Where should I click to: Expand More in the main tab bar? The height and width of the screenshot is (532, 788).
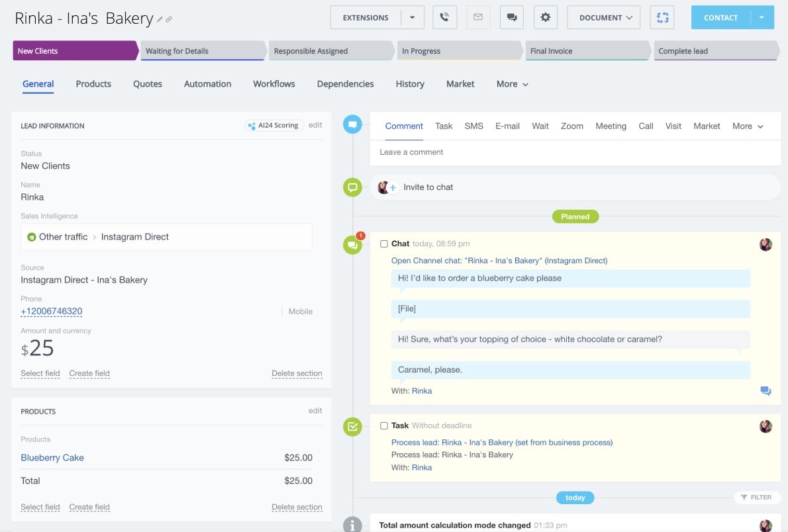[x=512, y=84]
